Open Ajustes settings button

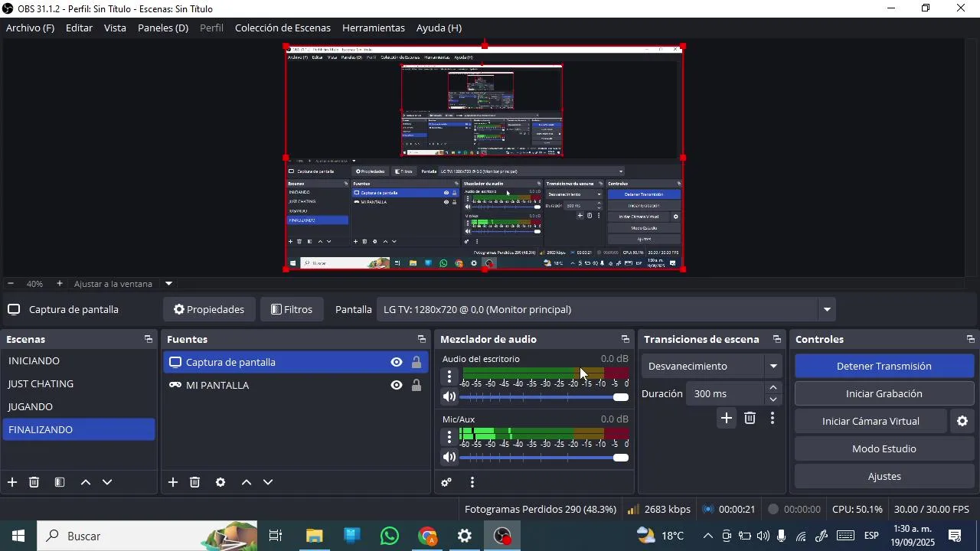(x=884, y=476)
